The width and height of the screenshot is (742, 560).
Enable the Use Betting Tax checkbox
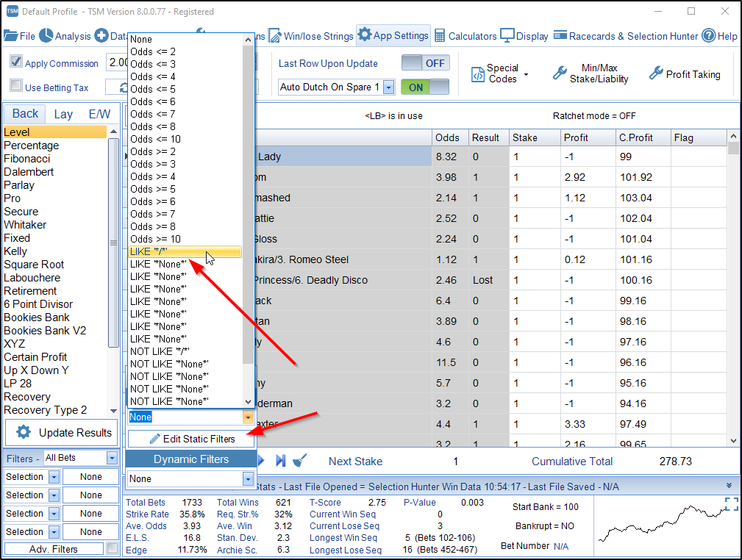pyautogui.click(x=16, y=87)
